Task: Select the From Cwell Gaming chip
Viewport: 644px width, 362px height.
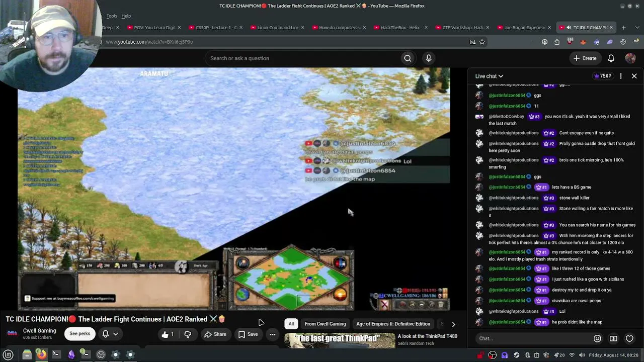Action: [325, 324]
